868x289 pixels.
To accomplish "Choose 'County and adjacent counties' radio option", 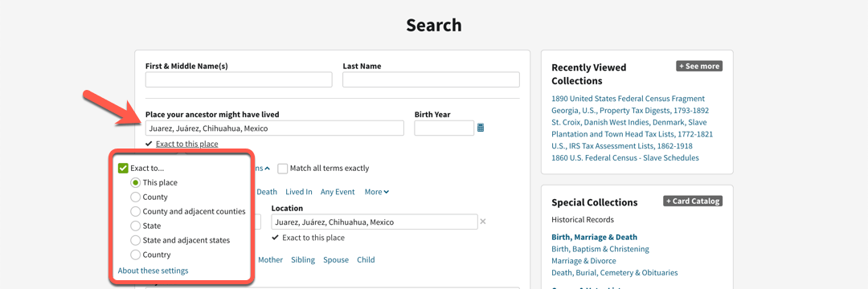I will click(135, 211).
